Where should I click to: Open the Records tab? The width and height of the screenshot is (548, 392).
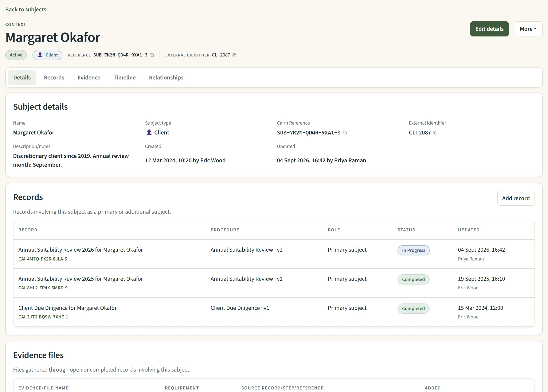(x=54, y=78)
